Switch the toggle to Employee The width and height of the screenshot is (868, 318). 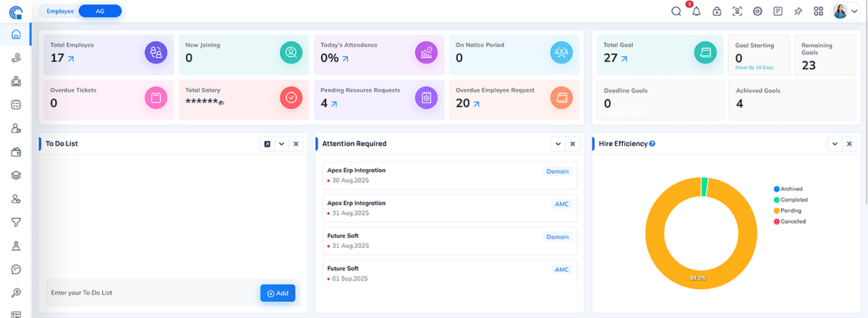(61, 11)
